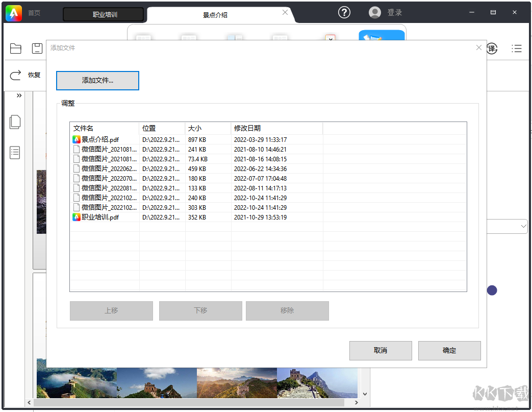Switch to the 职业培训 tab
Screen dimensions: 532x412
point(103,14)
